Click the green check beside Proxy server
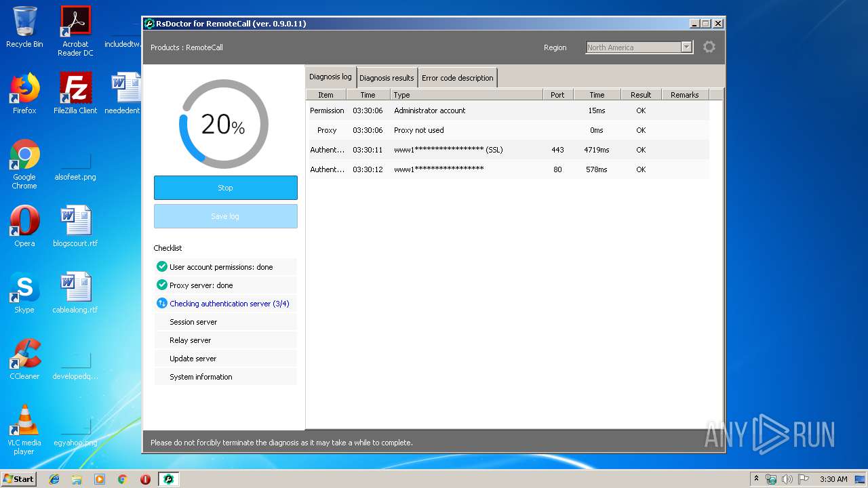The height and width of the screenshot is (488, 868). [x=161, y=285]
